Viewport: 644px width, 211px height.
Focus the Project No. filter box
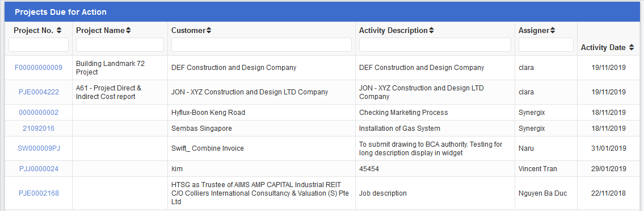[39, 45]
